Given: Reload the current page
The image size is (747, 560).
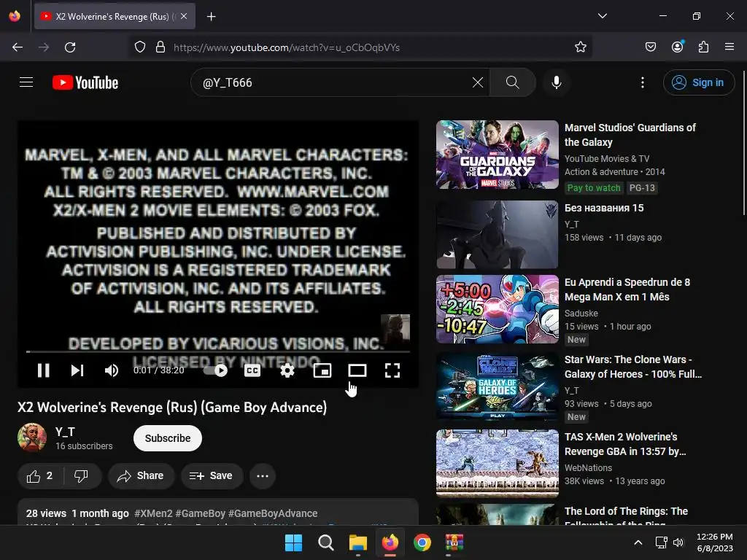Looking at the screenshot, I should pos(70,47).
